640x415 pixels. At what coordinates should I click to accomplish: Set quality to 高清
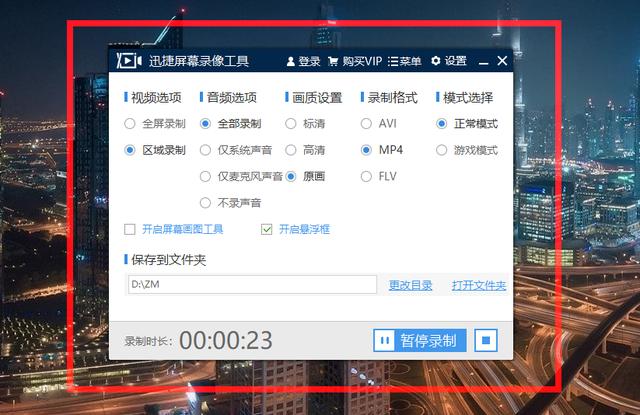pos(305,150)
